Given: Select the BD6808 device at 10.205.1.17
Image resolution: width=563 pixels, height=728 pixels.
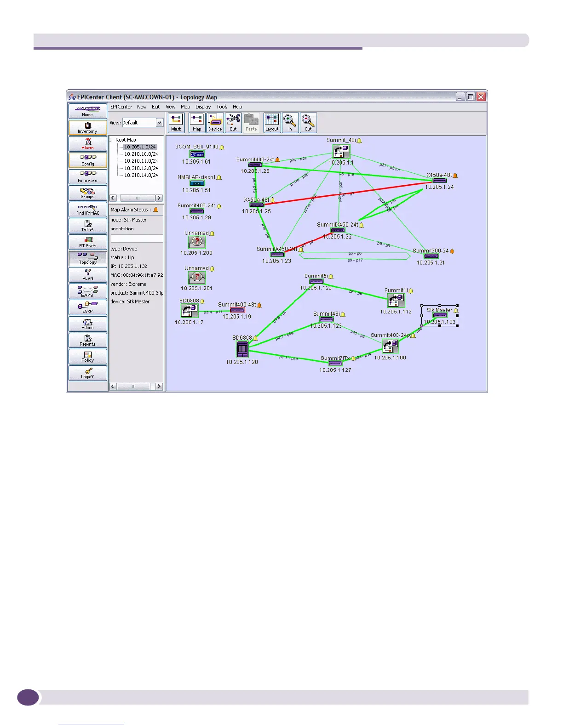Looking at the screenshot, I should (x=190, y=311).
